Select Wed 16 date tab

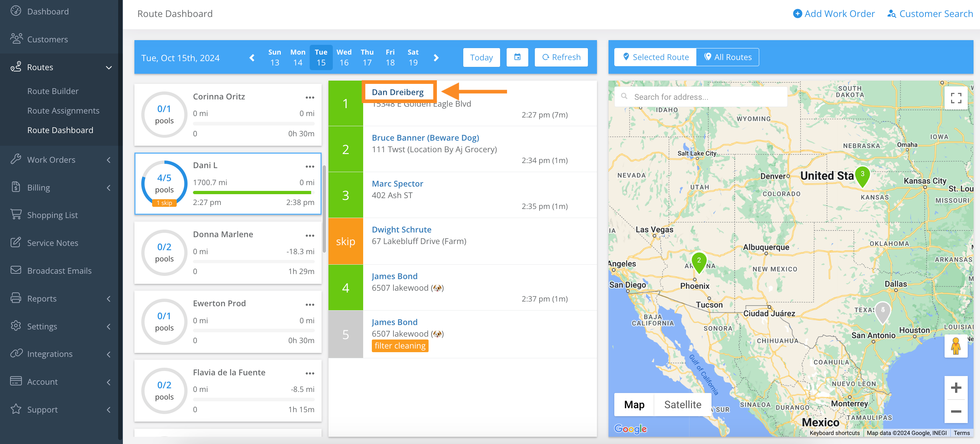(344, 57)
